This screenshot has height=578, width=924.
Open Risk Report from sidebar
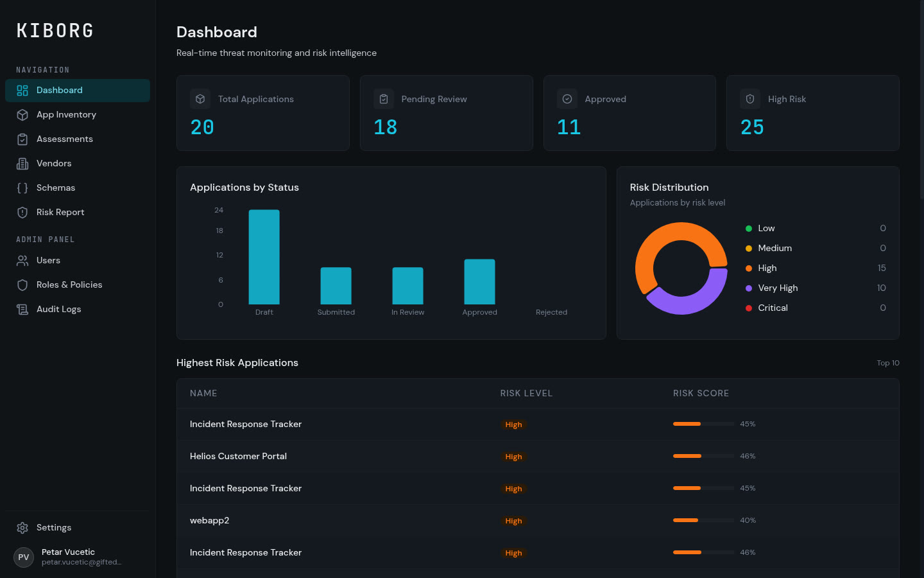click(x=78, y=213)
